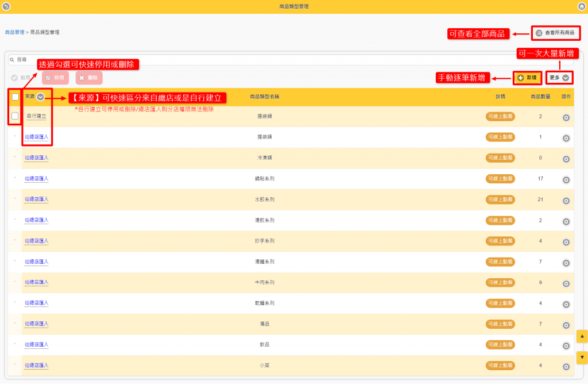Click the 商品數量 column header

pos(540,97)
